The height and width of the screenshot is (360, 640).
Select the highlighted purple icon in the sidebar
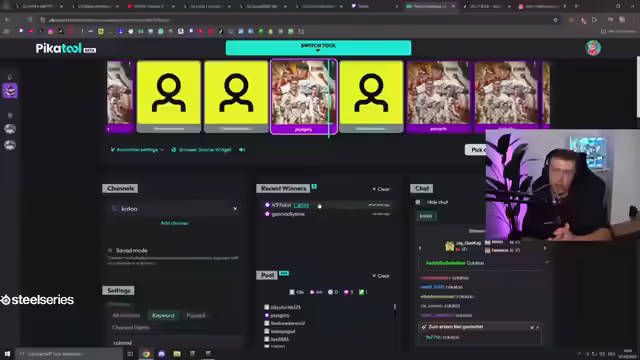tap(10, 91)
